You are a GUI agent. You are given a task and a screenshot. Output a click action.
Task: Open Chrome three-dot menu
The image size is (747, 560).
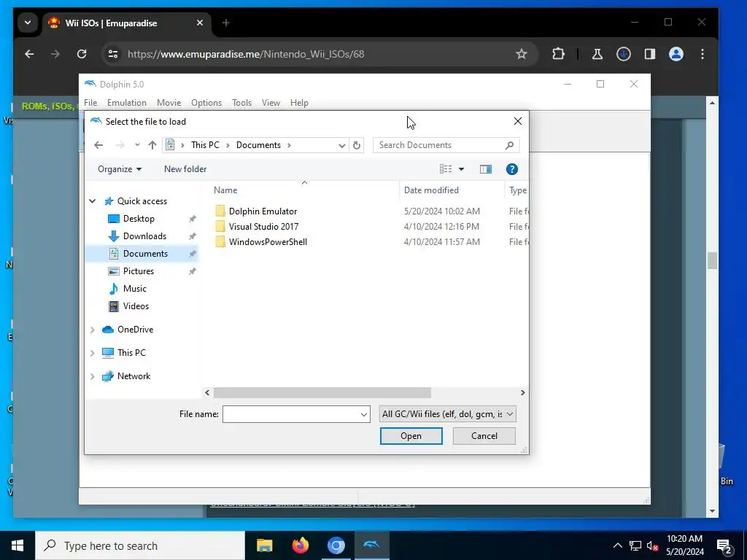click(703, 54)
